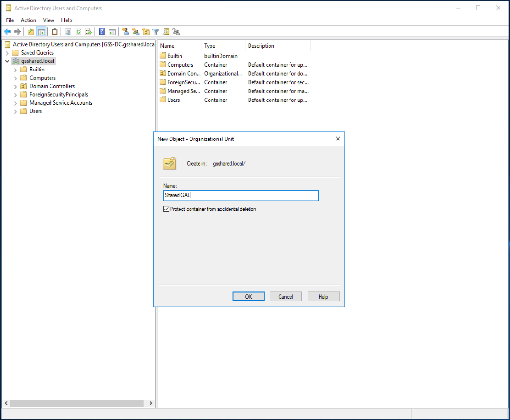Collapse the gsshared.local domain node
This screenshot has width=510, height=420.
pyautogui.click(x=7, y=61)
